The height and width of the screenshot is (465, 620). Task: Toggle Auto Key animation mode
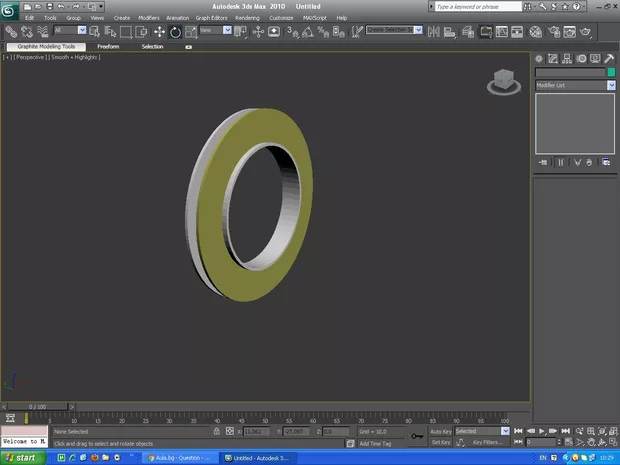click(441, 431)
